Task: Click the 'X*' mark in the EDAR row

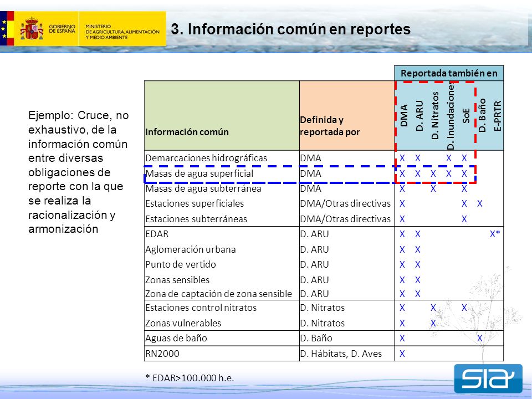Action: pyautogui.click(x=495, y=234)
